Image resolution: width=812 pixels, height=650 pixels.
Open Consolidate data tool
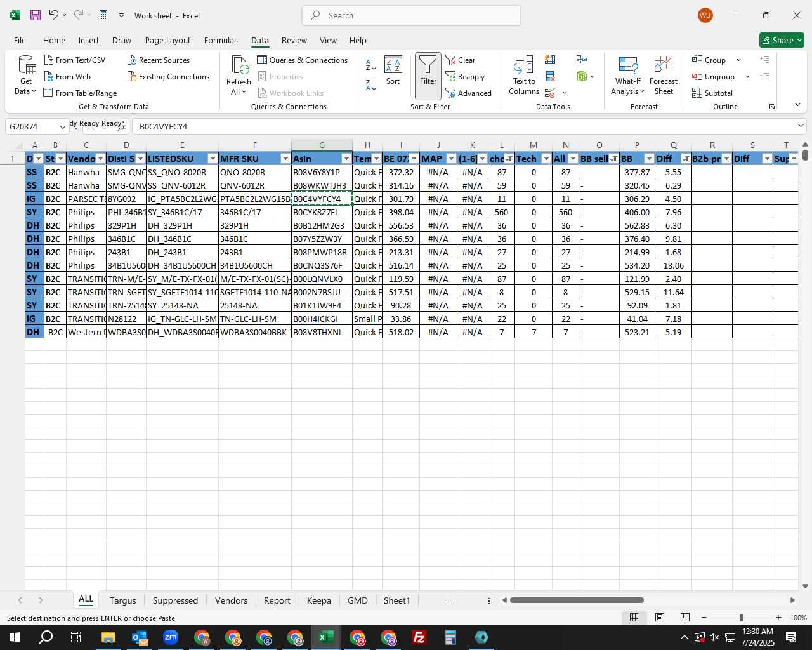[582, 60]
